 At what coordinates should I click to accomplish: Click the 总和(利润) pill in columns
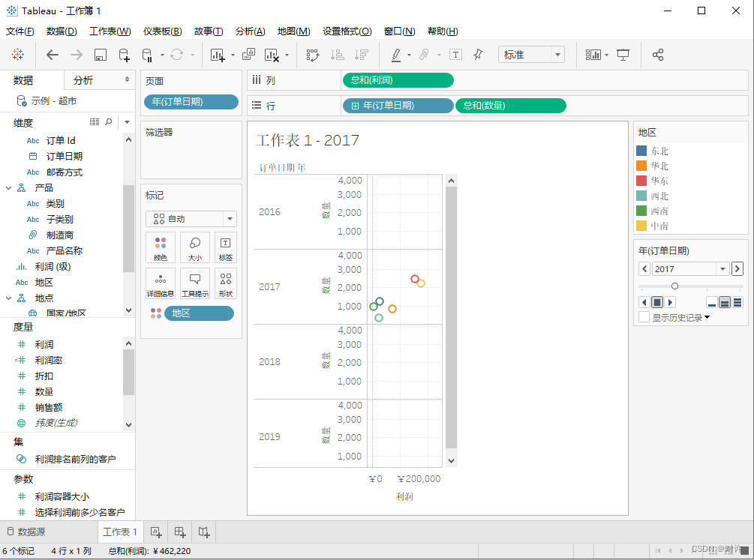[398, 80]
